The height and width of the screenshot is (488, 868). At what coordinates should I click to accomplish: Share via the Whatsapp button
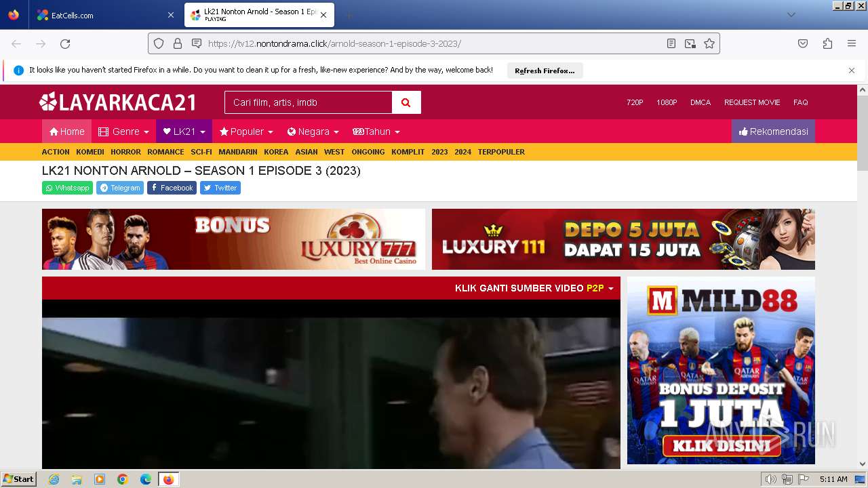coord(67,188)
